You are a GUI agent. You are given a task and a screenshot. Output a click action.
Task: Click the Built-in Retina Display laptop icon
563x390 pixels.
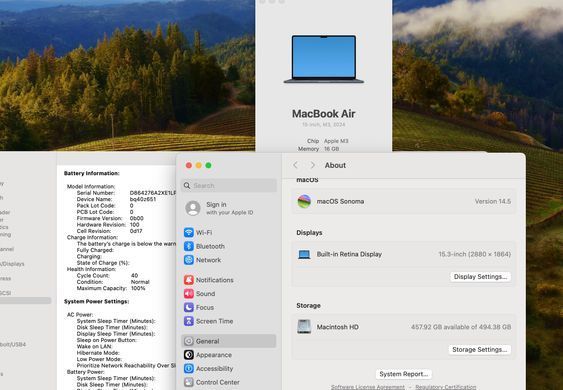(x=304, y=254)
